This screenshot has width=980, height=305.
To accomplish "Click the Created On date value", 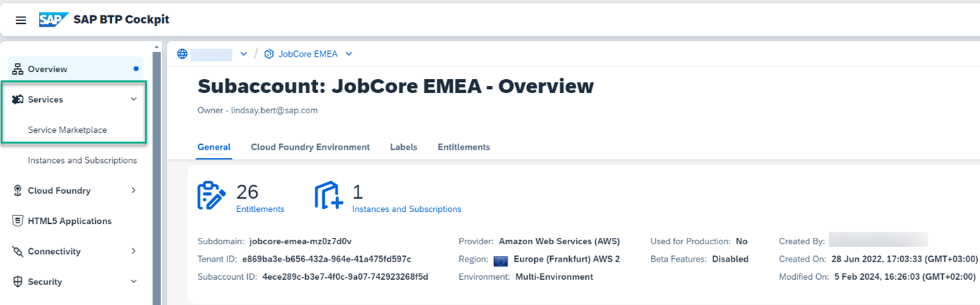I will 904,259.
